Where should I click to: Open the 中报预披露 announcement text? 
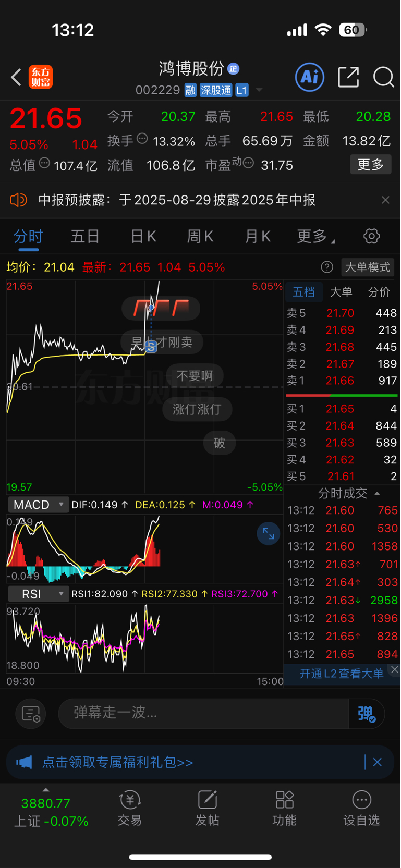177,200
